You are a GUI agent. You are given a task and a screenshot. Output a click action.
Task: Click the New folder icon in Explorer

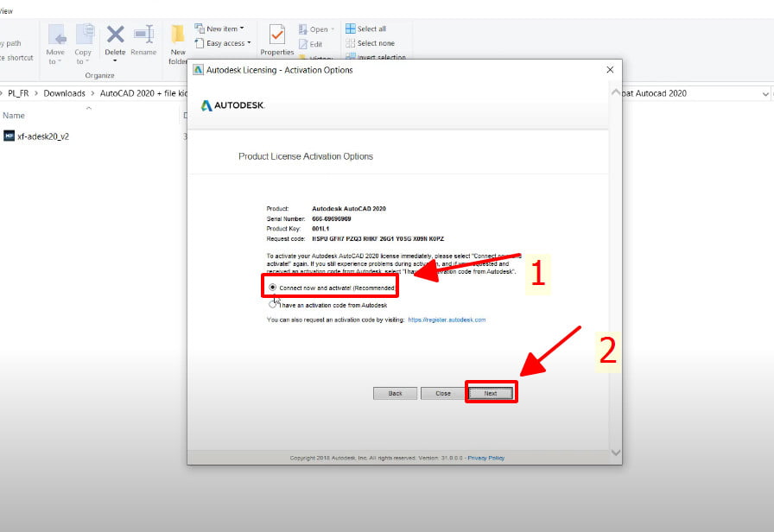pos(178,35)
